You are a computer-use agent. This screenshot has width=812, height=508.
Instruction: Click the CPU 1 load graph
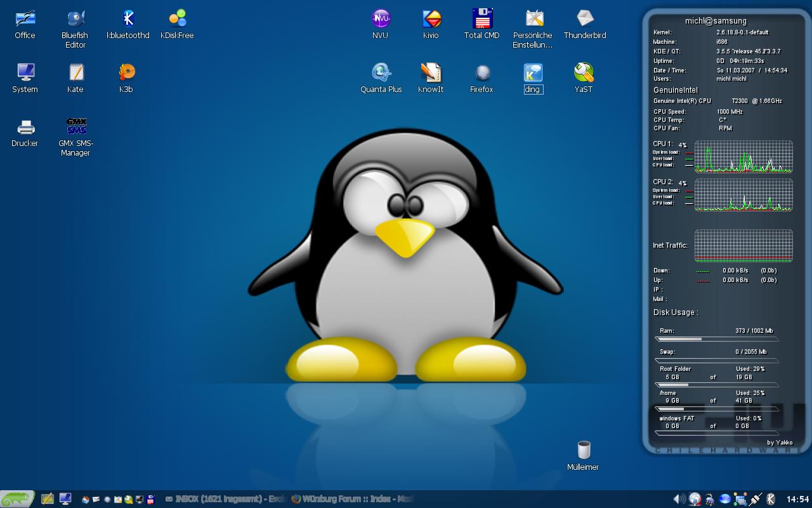point(743,157)
